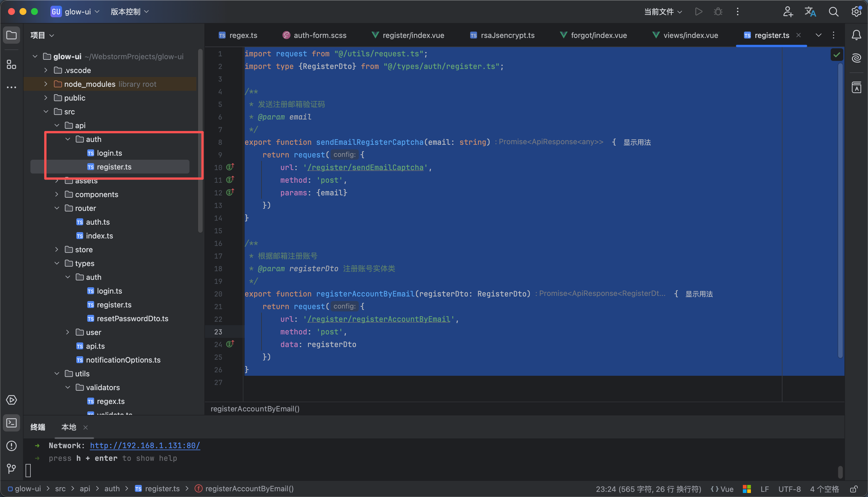Open the Structure tool window icon

[11, 64]
